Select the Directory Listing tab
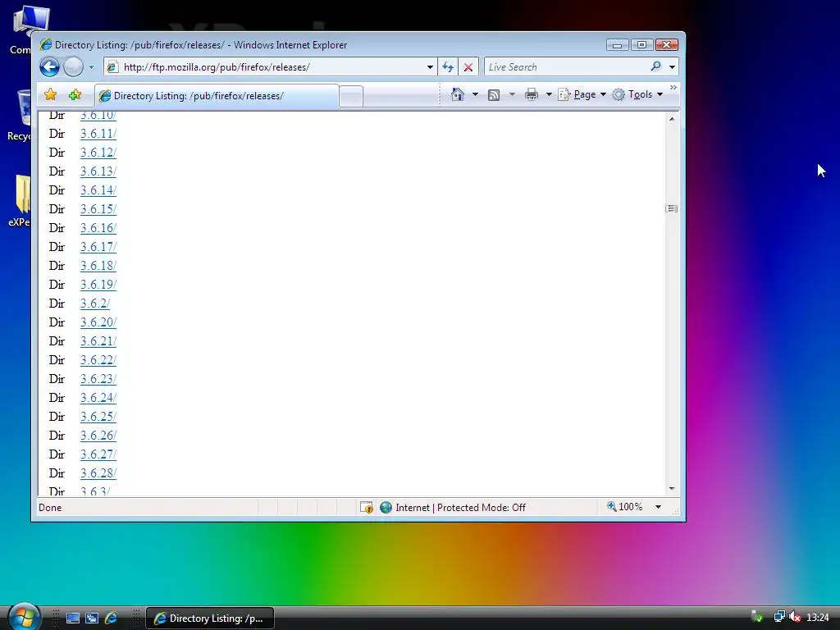The image size is (840, 630). coord(217,96)
